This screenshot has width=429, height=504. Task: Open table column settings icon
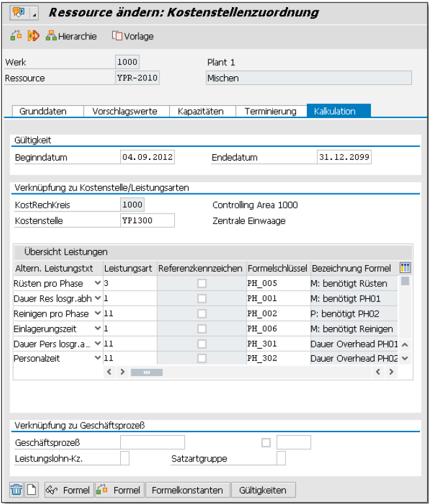(x=405, y=268)
